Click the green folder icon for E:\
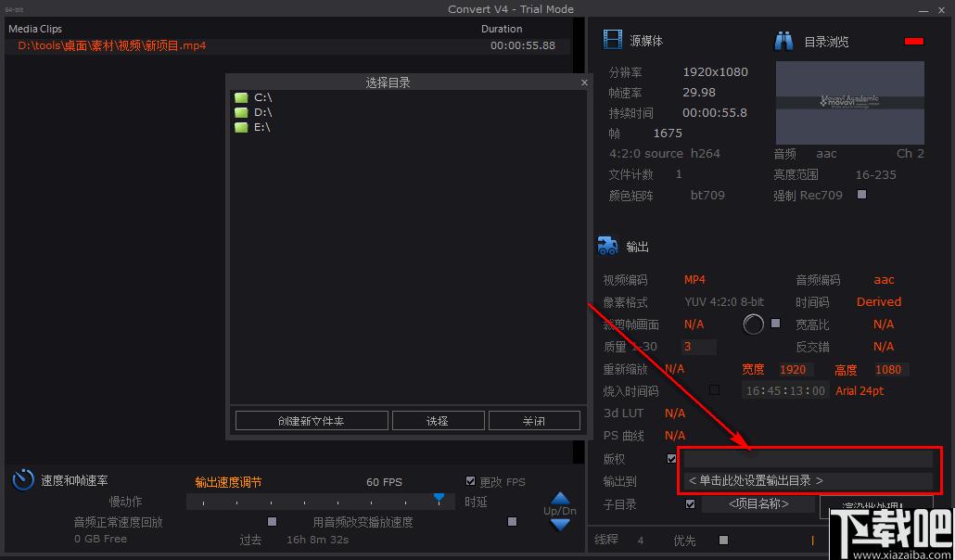 tap(241, 127)
